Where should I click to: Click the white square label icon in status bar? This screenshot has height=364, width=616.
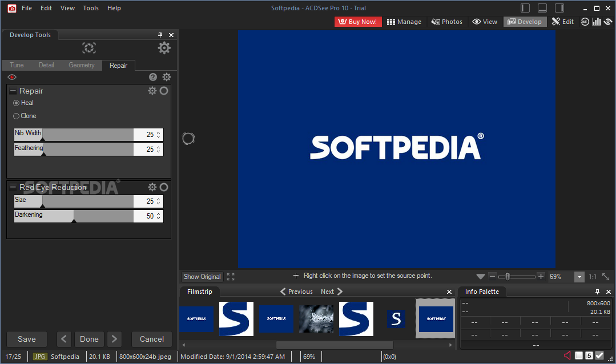tap(579, 355)
